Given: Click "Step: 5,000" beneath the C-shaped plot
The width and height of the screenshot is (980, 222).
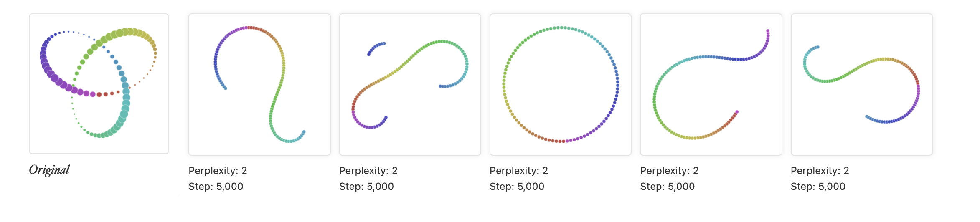Looking at the screenshot, I should point(668,187).
